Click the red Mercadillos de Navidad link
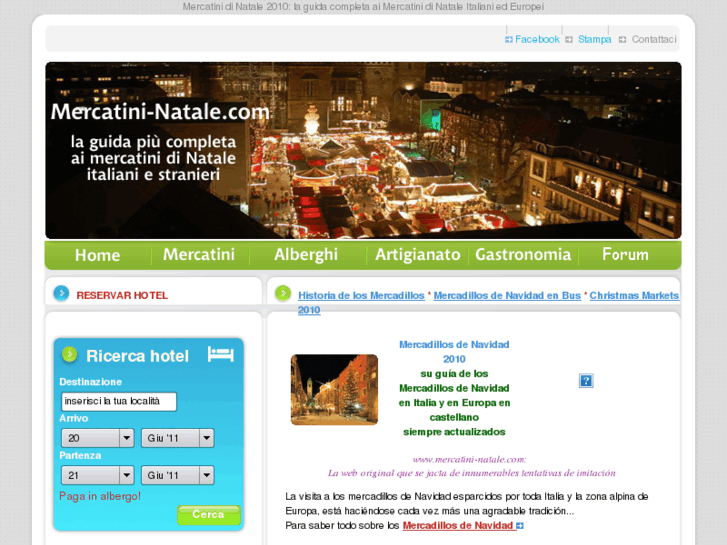The height and width of the screenshot is (545, 727). (458, 526)
